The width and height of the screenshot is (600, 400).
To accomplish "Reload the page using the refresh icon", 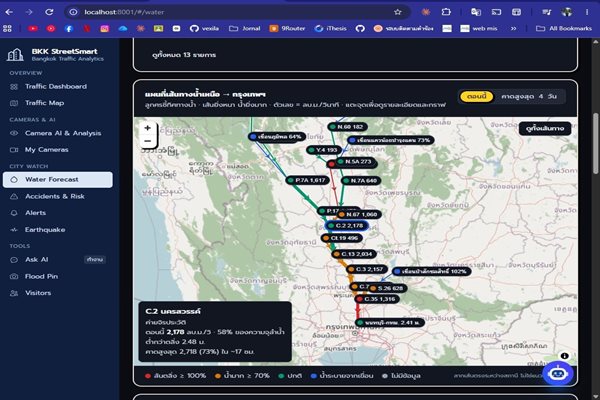I will click(49, 12).
